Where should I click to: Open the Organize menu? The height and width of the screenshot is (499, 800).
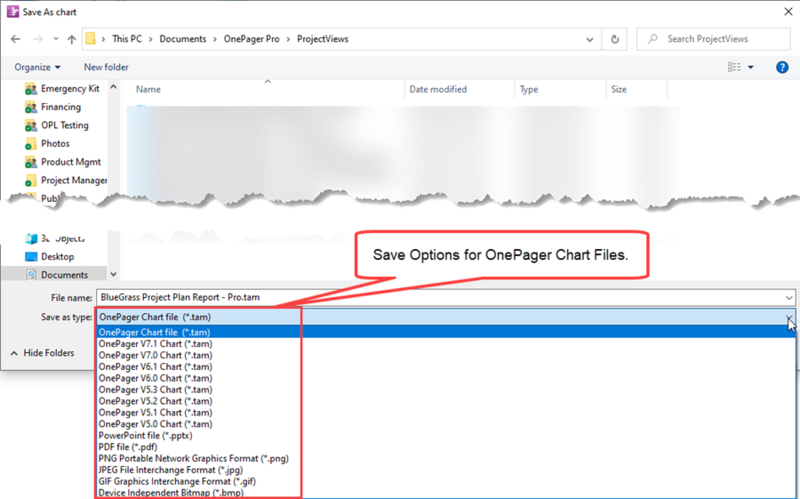click(37, 67)
